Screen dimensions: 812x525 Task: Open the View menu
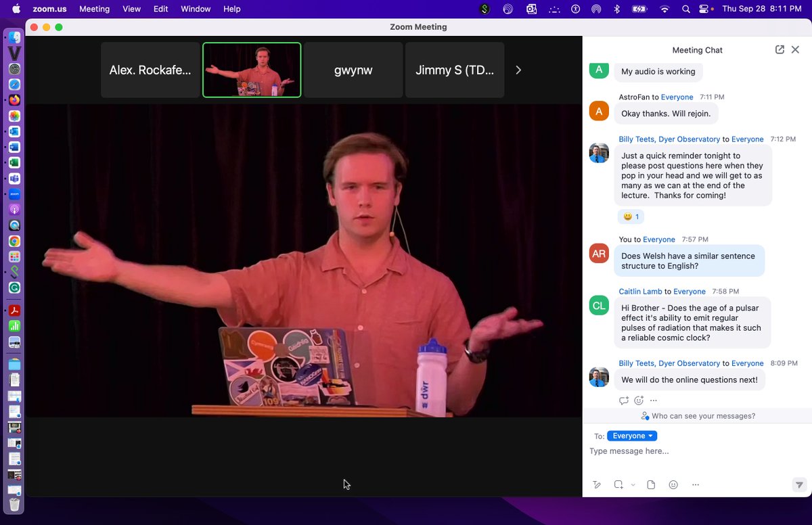[x=131, y=9]
